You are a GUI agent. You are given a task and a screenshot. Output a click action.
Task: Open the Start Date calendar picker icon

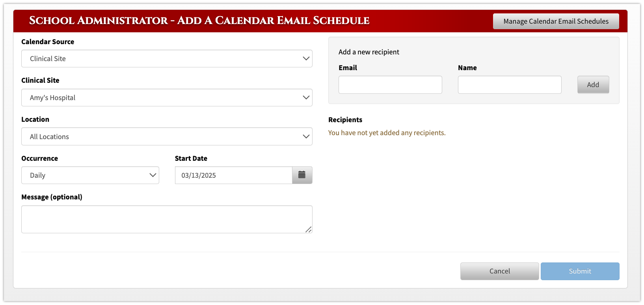pyautogui.click(x=302, y=175)
